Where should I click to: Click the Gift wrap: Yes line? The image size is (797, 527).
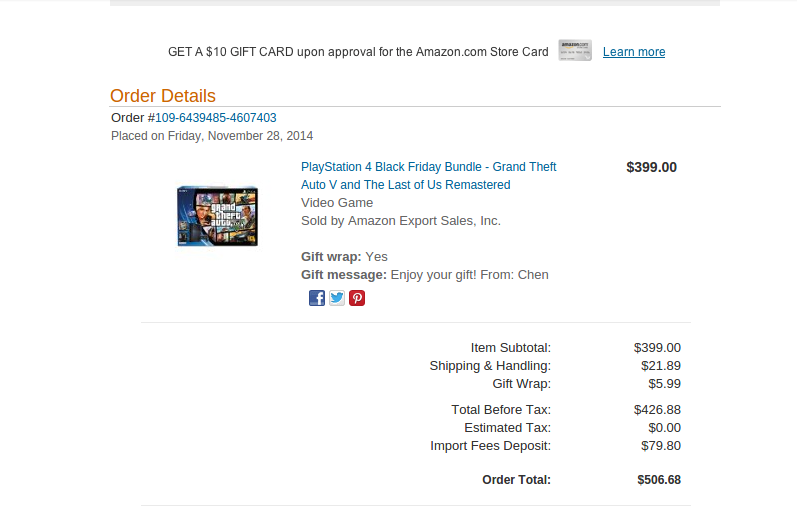[344, 257]
